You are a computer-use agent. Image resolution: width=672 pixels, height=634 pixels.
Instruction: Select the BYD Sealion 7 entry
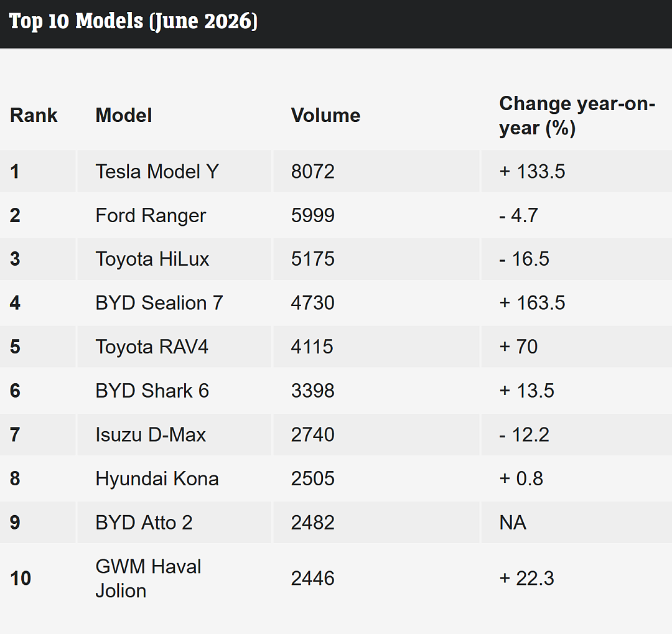[x=159, y=303]
